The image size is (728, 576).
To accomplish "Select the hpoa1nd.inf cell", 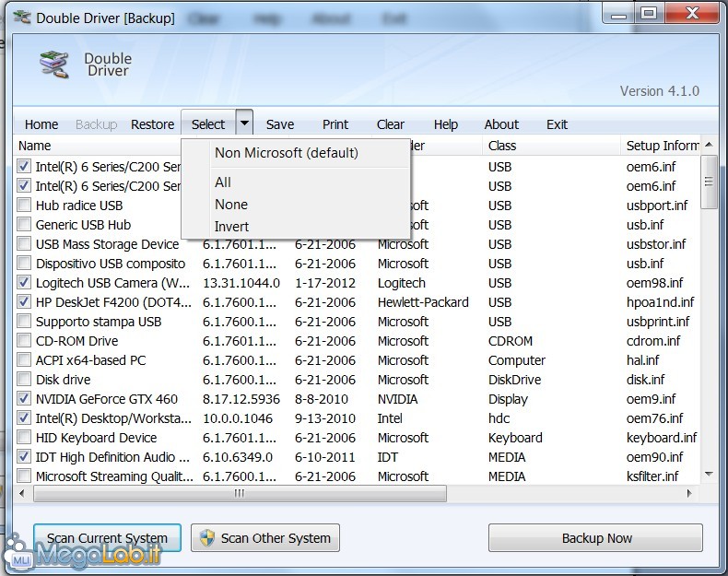I will [660, 302].
